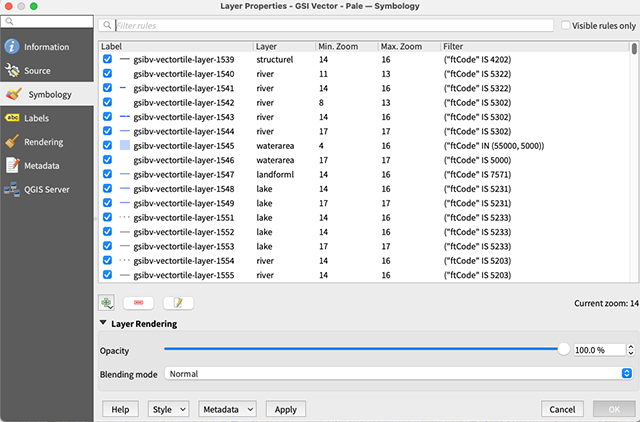Click the Opacity slider track
Viewport: 640px width, 422px height.
(361, 349)
